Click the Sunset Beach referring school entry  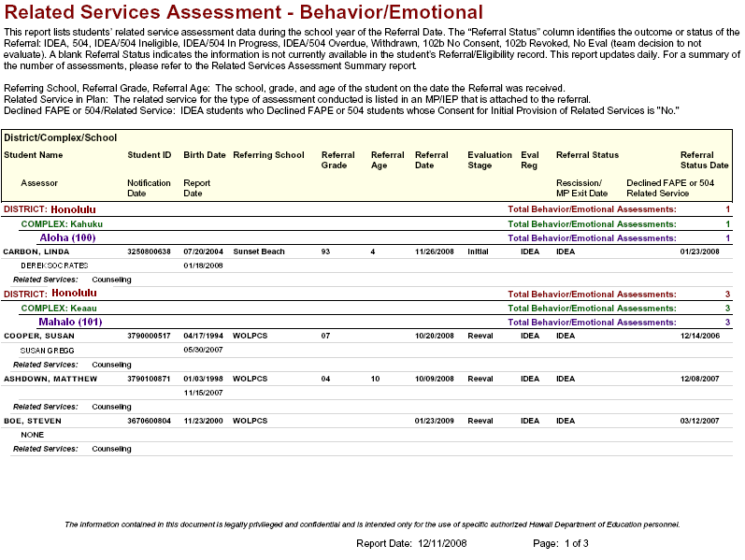(x=259, y=251)
